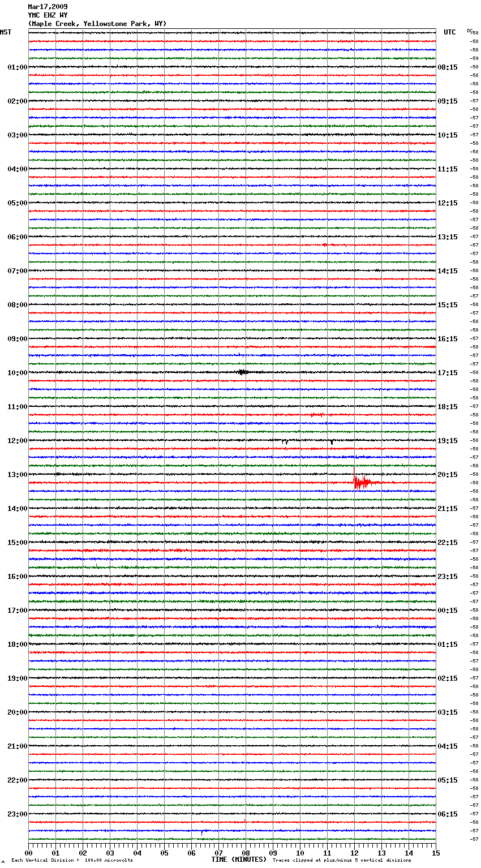Select the "13:00" MST hour label

coord(18,475)
